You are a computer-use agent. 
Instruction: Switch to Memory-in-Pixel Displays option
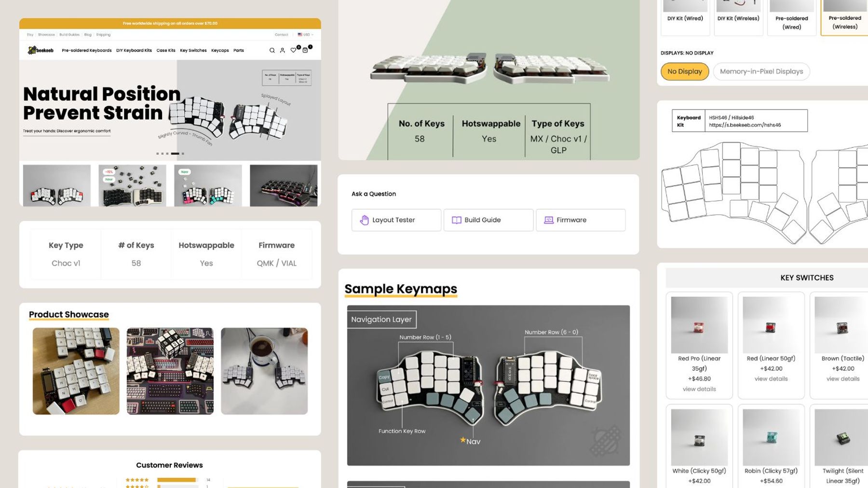761,71
